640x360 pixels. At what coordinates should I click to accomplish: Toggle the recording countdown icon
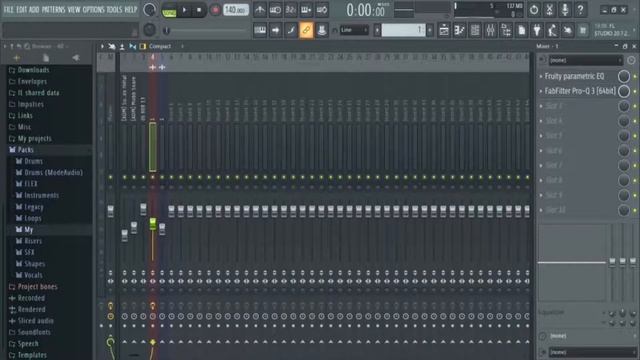coord(291,10)
